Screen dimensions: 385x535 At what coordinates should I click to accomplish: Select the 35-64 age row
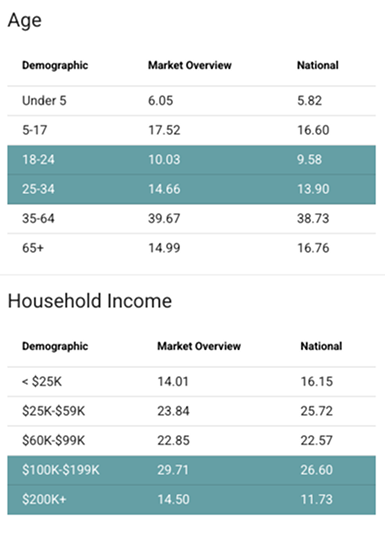pyautogui.click(x=191, y=219)
